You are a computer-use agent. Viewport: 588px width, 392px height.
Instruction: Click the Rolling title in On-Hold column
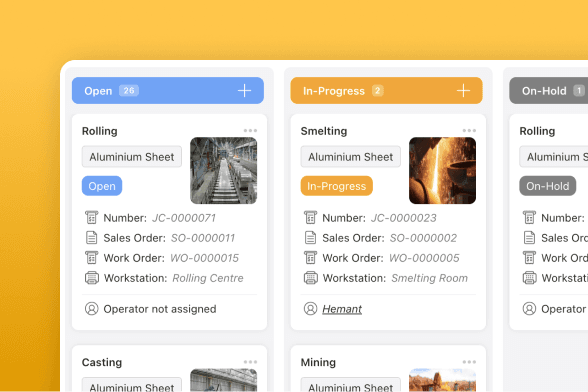[x=537, y=131]
